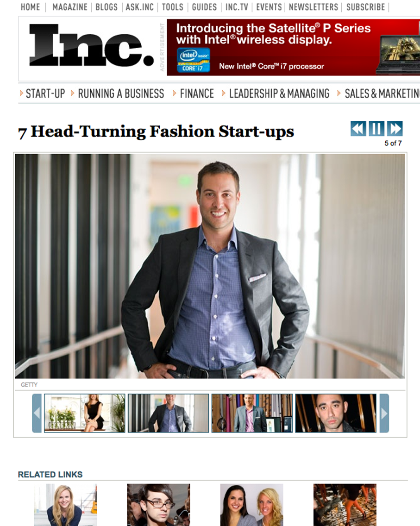Open RUNNING A BUSINESS section
Viewport: 420px width, 526px height.
[121, 94]
